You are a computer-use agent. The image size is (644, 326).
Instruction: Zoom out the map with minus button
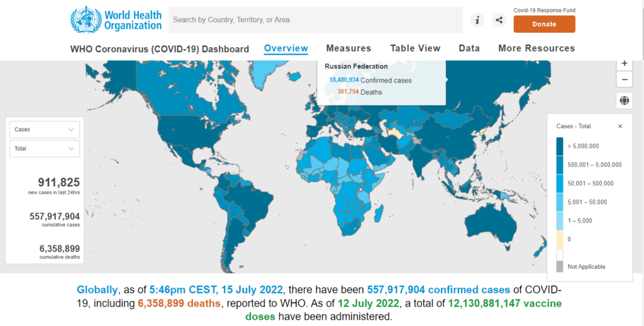coord(625,79)
